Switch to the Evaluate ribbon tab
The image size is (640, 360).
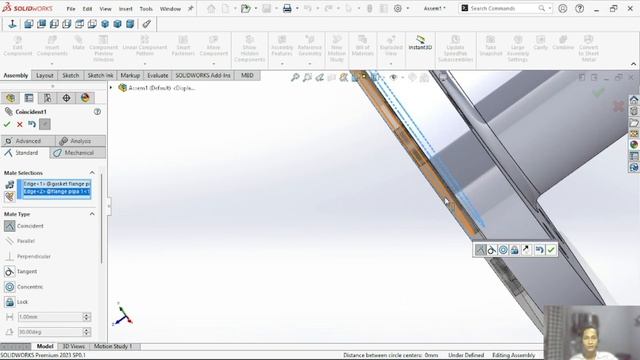pos(158,76)
